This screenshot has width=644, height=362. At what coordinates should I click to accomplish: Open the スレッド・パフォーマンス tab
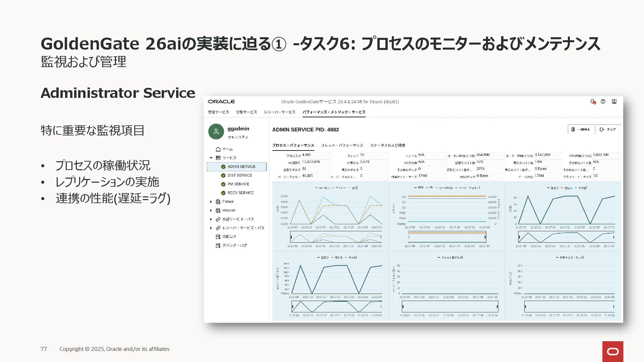[x=342, y=145]
